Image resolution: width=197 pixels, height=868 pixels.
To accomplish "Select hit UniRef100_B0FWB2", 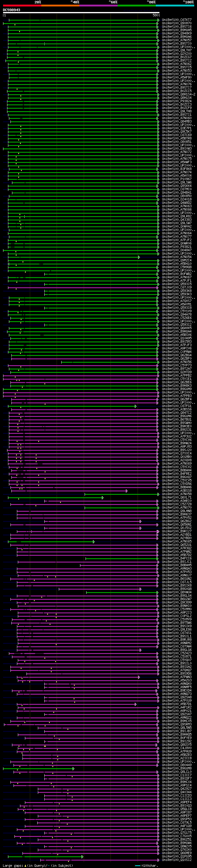I will pyautogui.click(x=176, y=274).
